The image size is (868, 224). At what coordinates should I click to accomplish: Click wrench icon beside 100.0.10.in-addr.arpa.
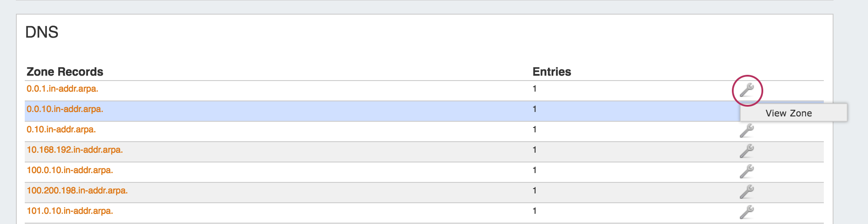pos(747,172)
